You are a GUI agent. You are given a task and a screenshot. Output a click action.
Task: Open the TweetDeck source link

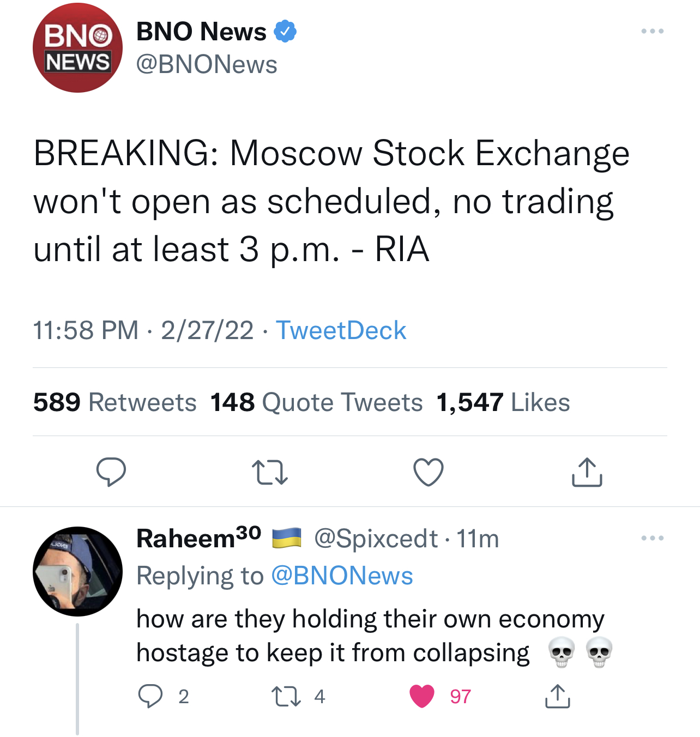[341, 330]
